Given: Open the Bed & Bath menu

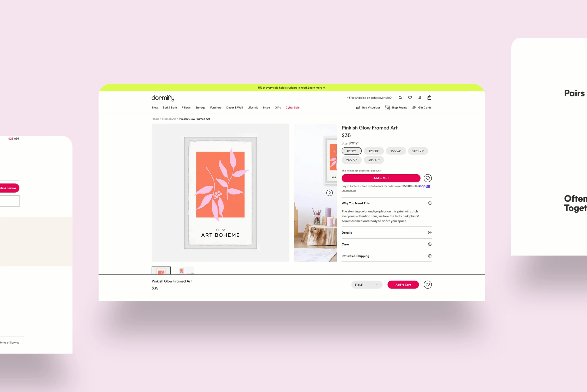Looking at the screenshot, I should pos(170,108).
